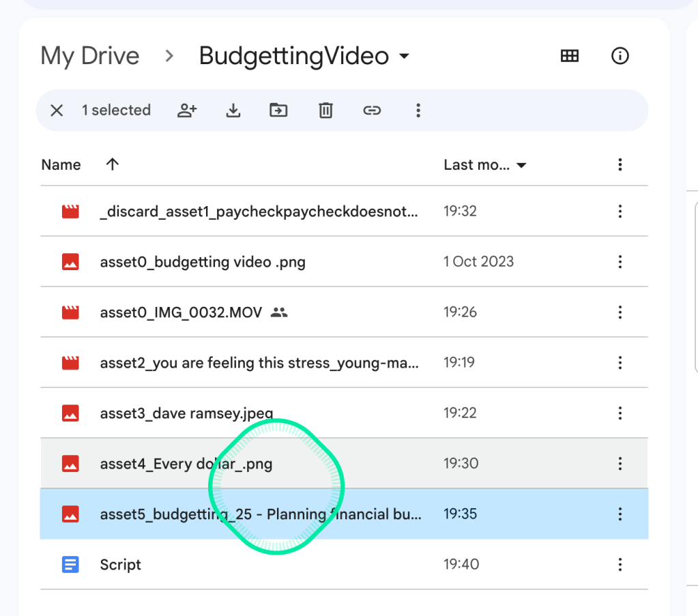Click the 19:19 modified time
The height and width of the screenshot is (616, 698).
[x=459, y=362]
